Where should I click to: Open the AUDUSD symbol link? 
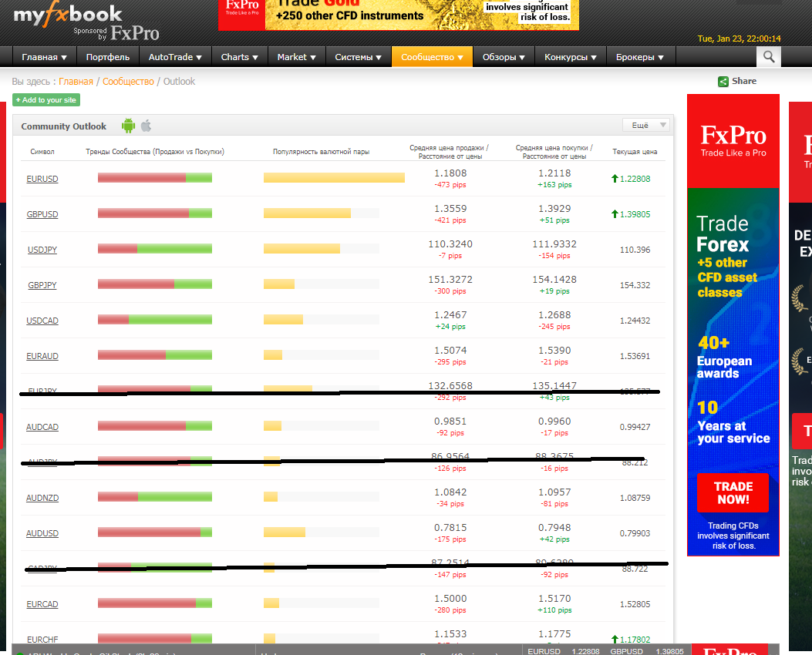click(x=42, y=533)
